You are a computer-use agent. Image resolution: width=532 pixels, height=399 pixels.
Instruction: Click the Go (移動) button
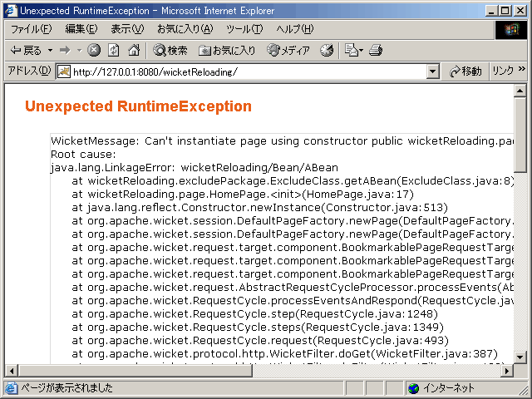[465, 71]
